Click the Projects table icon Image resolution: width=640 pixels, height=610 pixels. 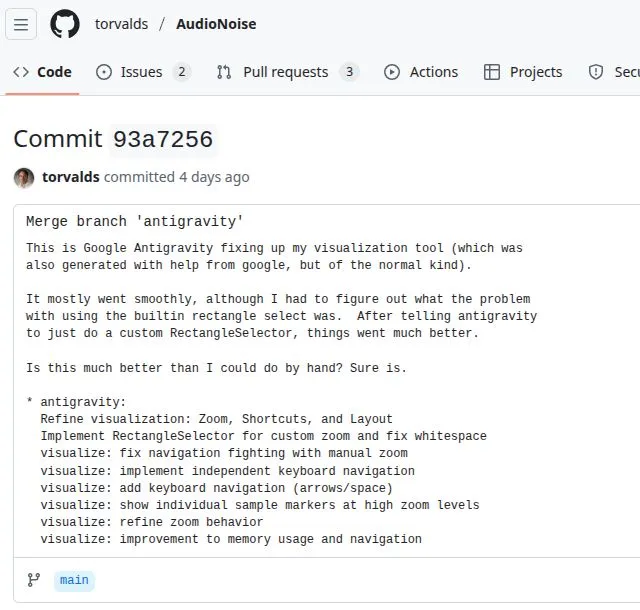[x=492, y=72]
